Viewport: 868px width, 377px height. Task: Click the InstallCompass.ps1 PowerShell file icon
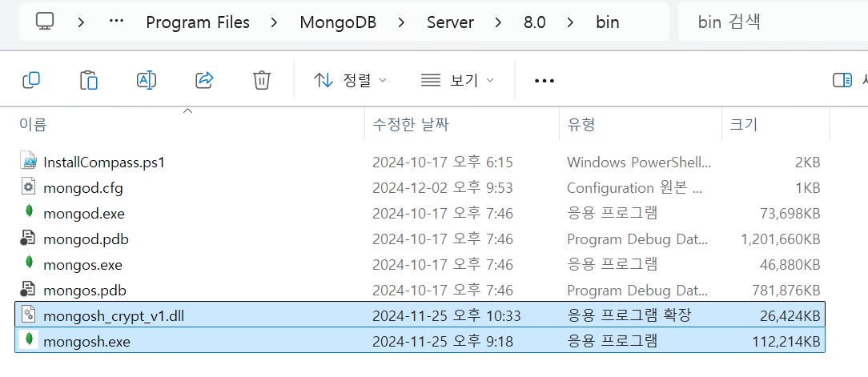click(x=28, y=162)
